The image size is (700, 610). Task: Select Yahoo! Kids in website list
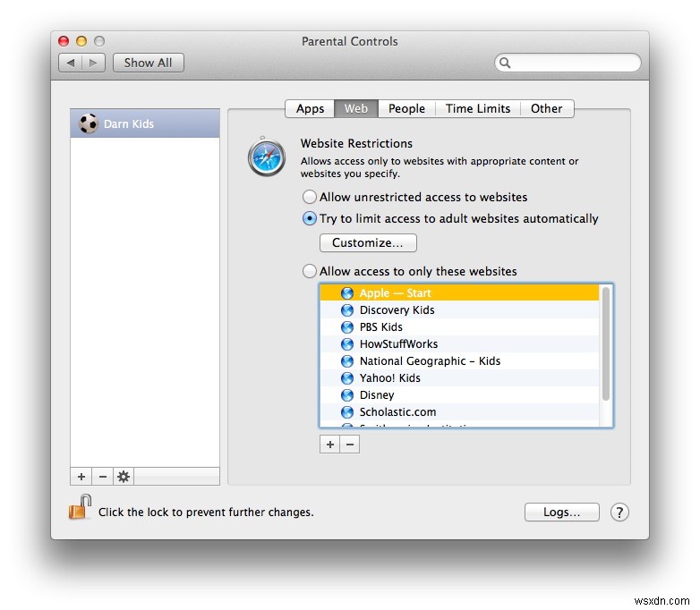(459, 377)
